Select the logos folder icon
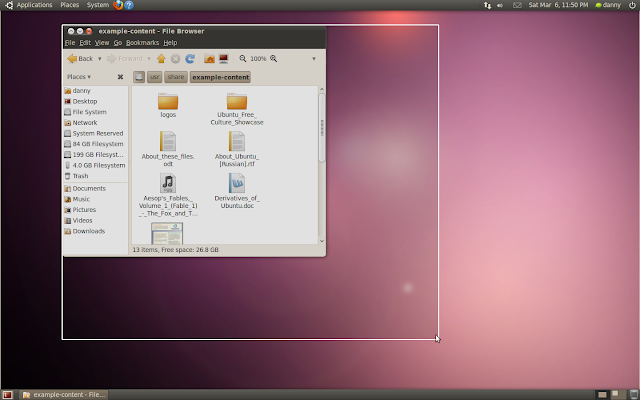Viewport: 640px width, 400px height. click(168, 101)
